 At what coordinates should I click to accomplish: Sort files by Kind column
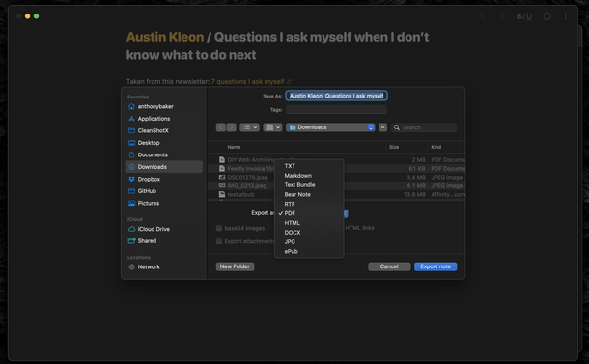pos(436,147)
